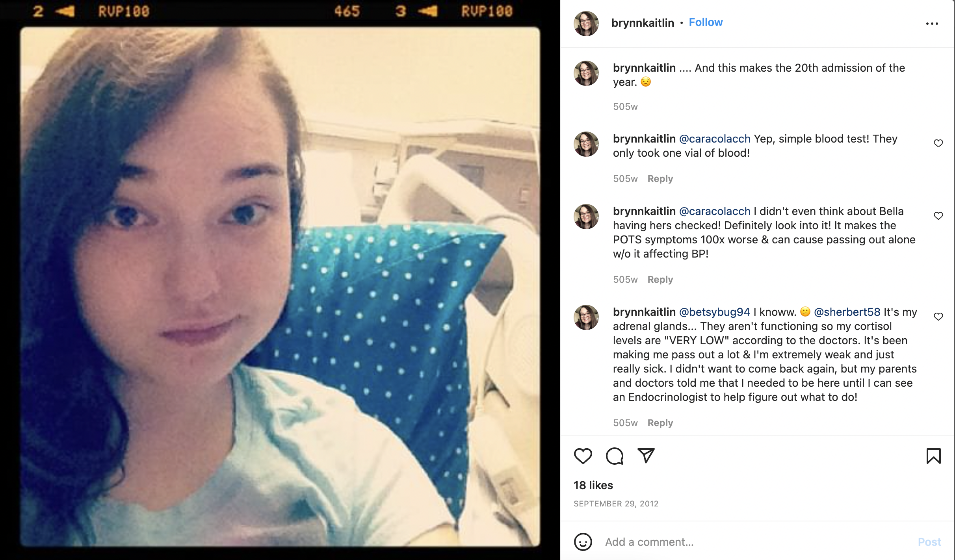Like the comment about adrenal glands

pyautogui.click(x=938, y=317)
